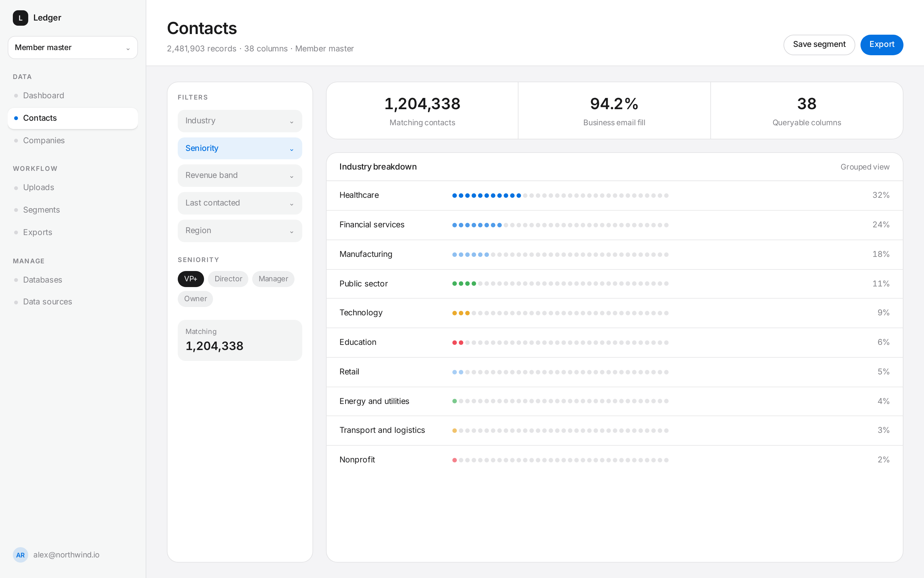The width and height of the screenshot is (924, 578).
Task: Click the Public sector green dot bar
Action: [x=560, y=284]
